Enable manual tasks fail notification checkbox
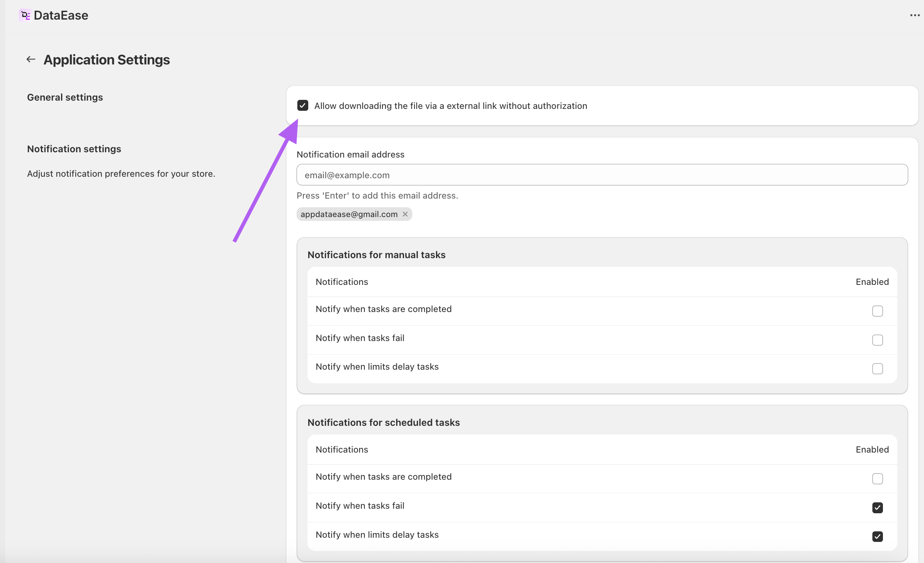Viewport: 924px width, 563px height. click(x=877, y=340)
